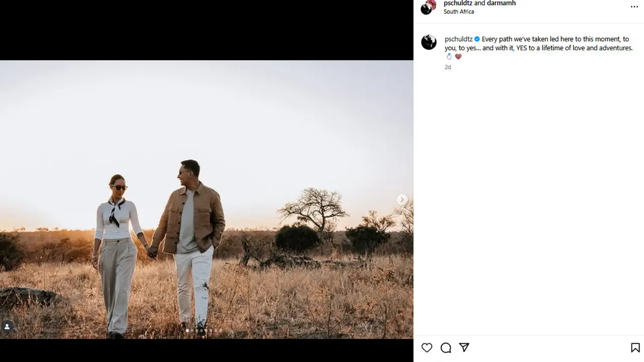View the South Africa location page
This screenshot has height=362, width=644.
click(x=459, y=12)
